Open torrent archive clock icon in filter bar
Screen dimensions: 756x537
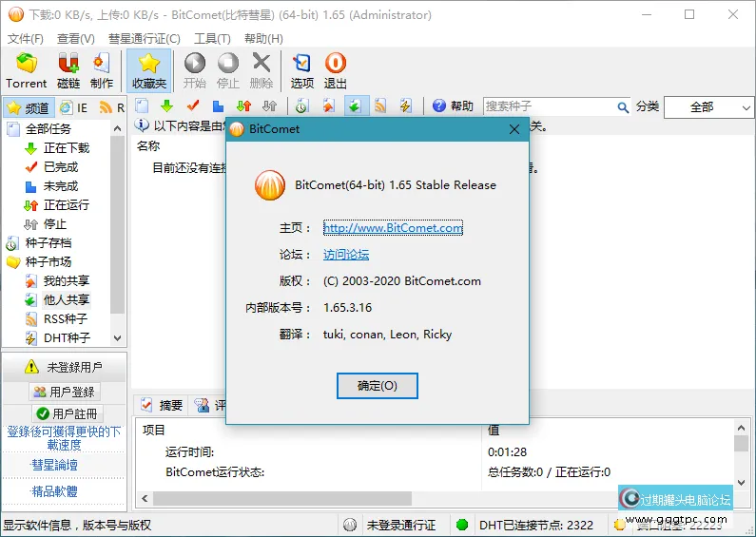click(x=302, y=105)
